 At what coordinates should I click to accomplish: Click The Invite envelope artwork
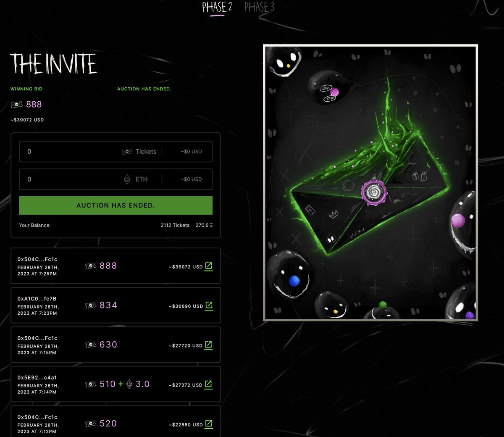click(x=370, y=183)
